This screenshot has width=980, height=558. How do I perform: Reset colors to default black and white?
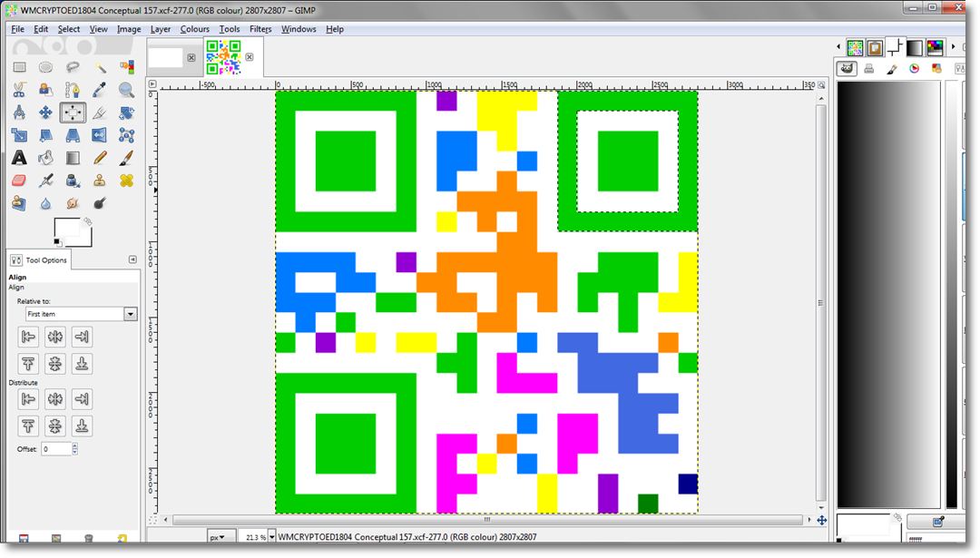tap(57, 242)
